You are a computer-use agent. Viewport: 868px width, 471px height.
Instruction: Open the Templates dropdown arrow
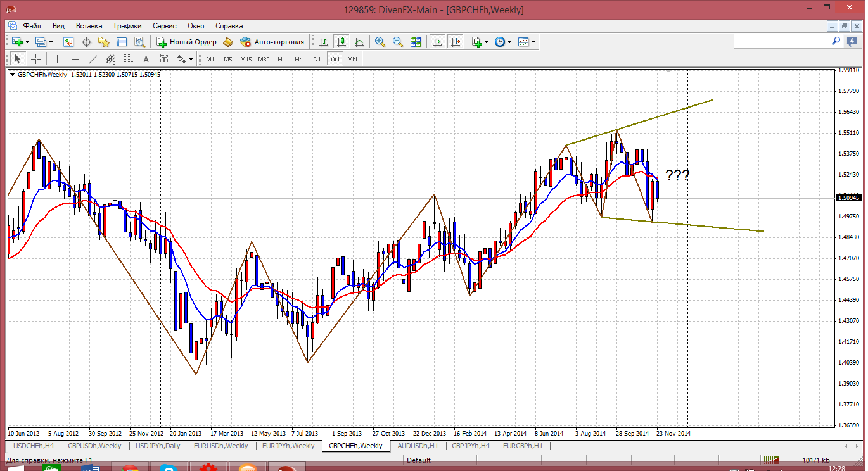pos(533,42)
